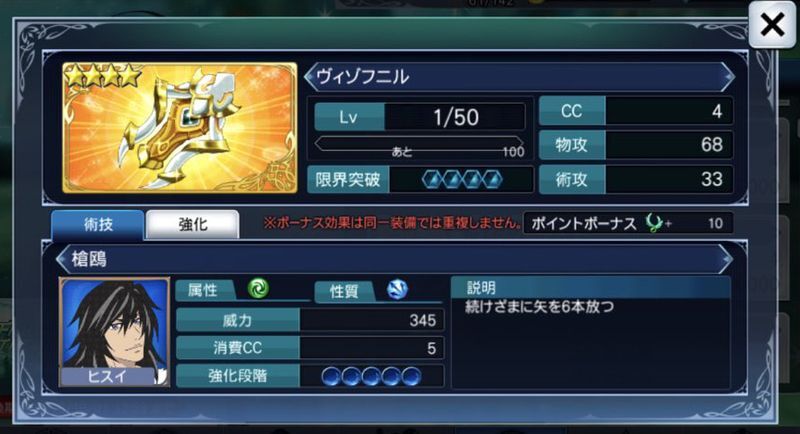Click the 説明 description panel

pos(591,334)
